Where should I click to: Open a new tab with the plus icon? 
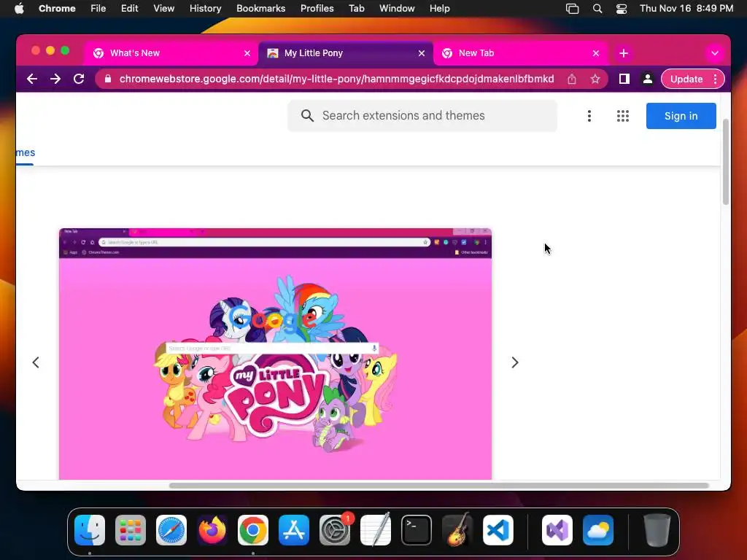624,53
